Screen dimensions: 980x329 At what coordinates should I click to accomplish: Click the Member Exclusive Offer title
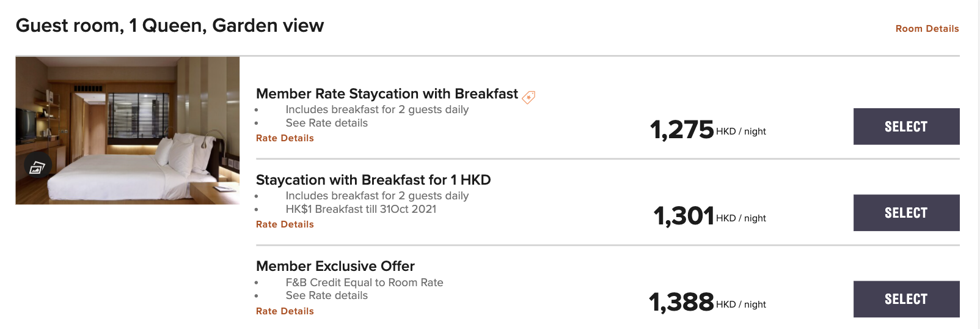(x=335, y=266)
